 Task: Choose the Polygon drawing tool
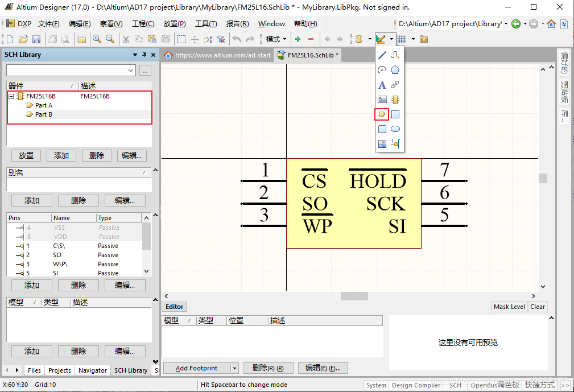tap(395, 70)
